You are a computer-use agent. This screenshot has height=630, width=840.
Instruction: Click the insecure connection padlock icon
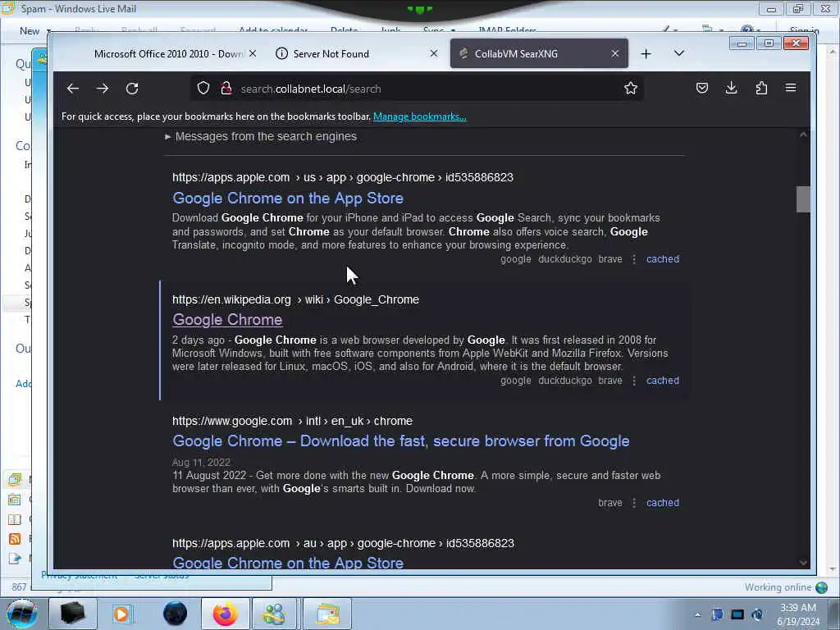(226, 89)
